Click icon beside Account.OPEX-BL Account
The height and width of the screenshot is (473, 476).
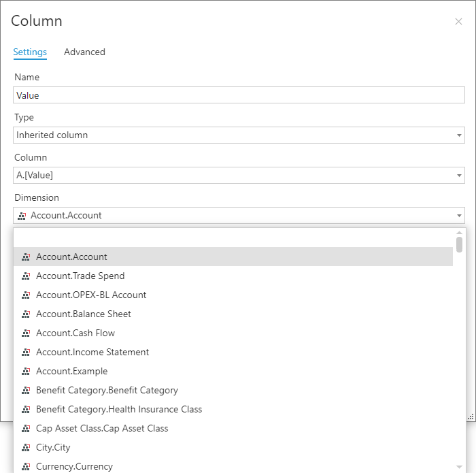[26, 295]
